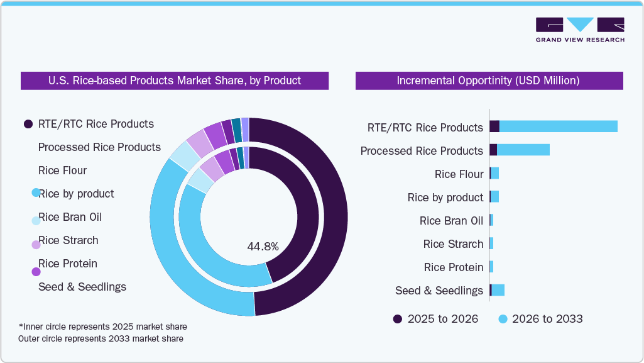
Task: Click the lavender Rice Strarch legend dot
Action: tap(36, 245)
